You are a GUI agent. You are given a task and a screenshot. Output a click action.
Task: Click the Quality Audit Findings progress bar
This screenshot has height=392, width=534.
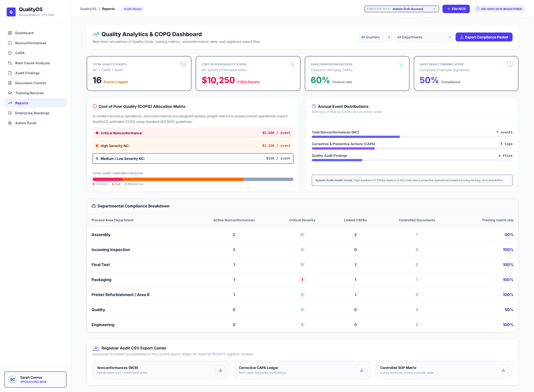(x=412, y=160)
